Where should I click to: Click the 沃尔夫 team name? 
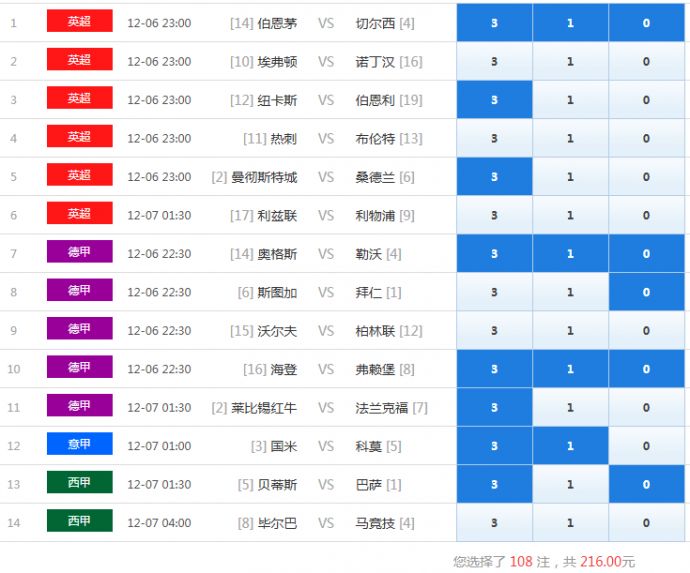pyautogui.click(x=277, y=331)
